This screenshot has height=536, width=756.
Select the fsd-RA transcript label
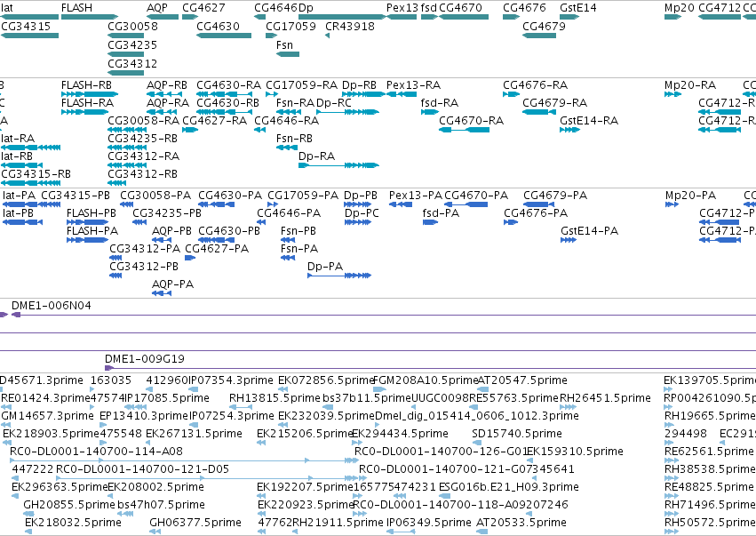[439, 103]
